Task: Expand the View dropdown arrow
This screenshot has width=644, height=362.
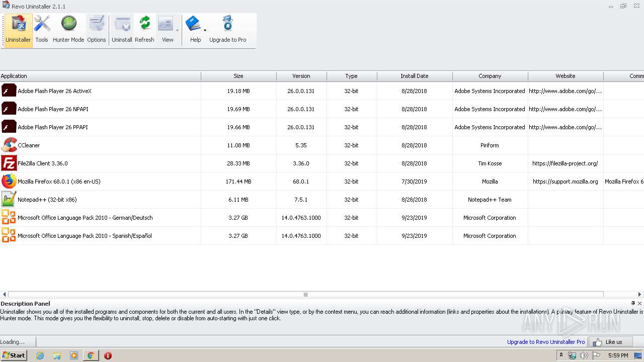Action: (178, 31)
